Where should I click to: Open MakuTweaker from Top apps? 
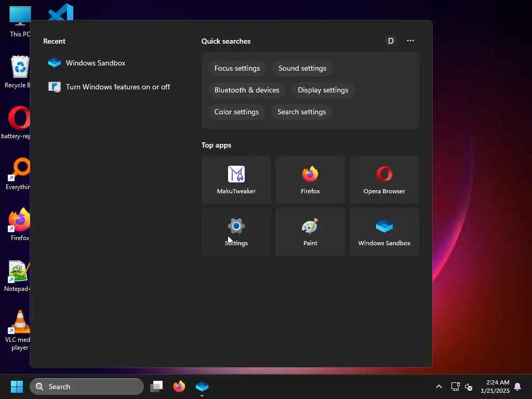tap(236, 180)
